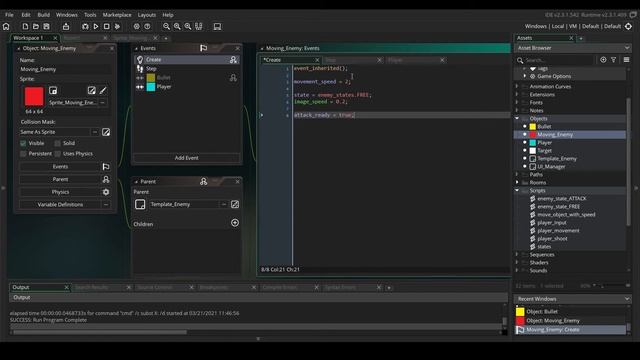Enable the Persistent checkbox
Screen dimensions: 640x360
pyautogui.click(x=23, y=154)
